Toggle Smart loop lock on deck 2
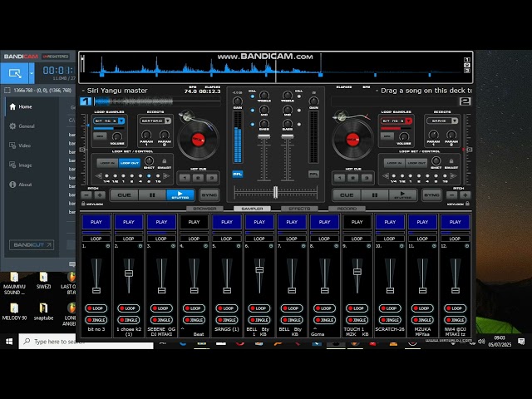This screenshot has height=399, width=532. pos(451,160)
